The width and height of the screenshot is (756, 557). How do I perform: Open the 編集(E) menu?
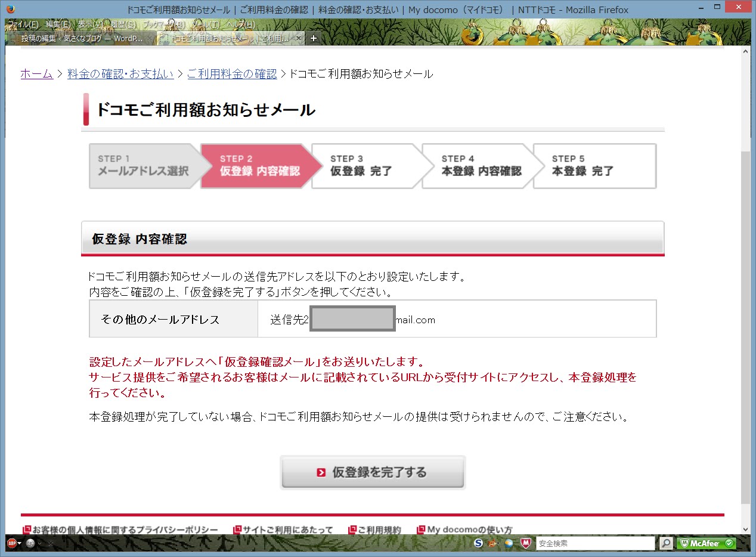58,24
